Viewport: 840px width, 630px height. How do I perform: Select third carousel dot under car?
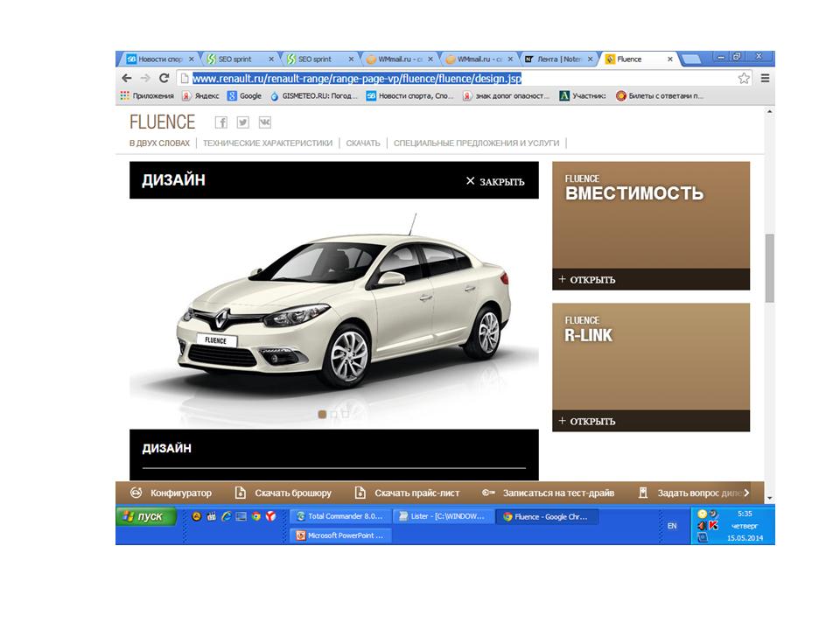(x=346, y=414)
